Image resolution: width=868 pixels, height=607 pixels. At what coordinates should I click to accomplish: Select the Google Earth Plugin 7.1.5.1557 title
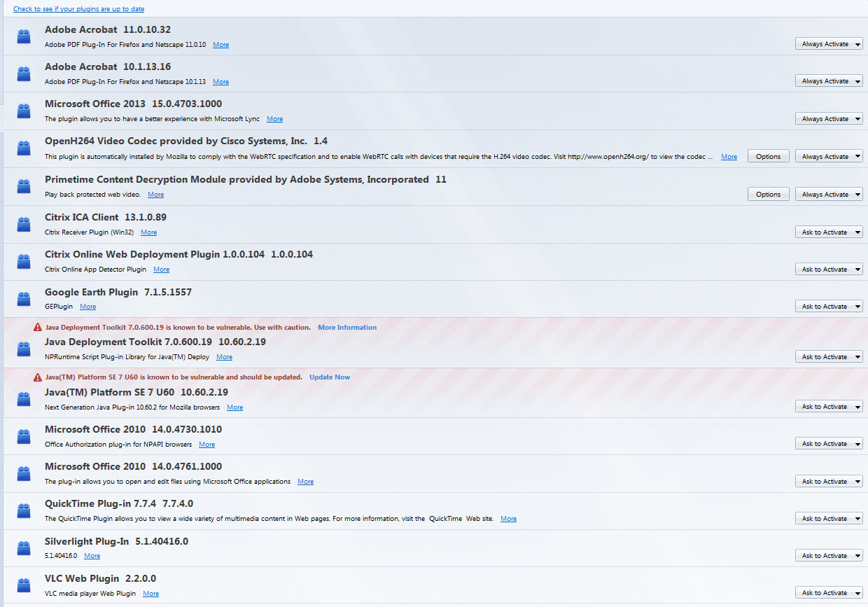(x=118, y=292)
